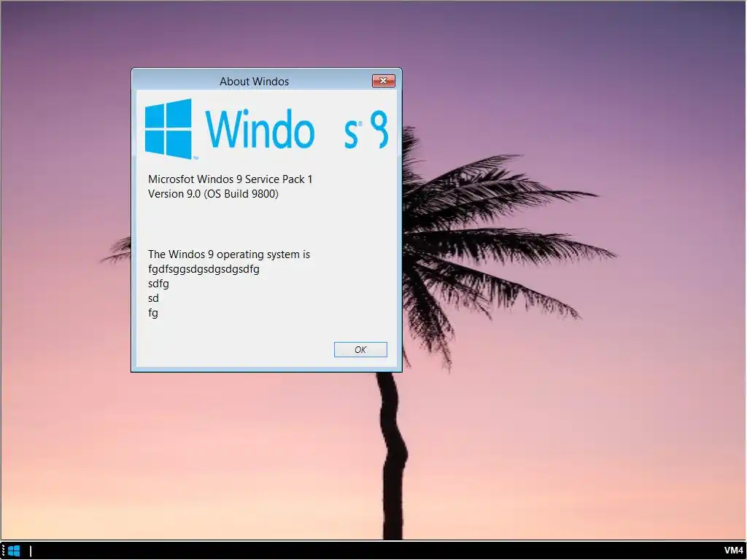The image size is (747, 560).
Task: Click the 'fg' text line
Action: tap(153, 313)
